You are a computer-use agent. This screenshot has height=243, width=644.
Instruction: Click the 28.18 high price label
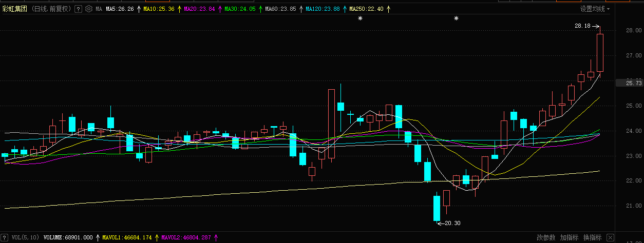pos(582,26)
